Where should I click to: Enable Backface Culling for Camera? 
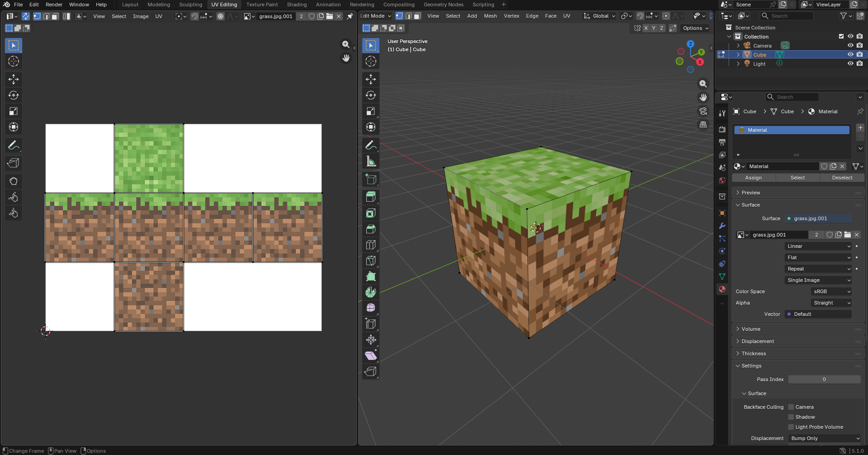[x=791, y=407]
